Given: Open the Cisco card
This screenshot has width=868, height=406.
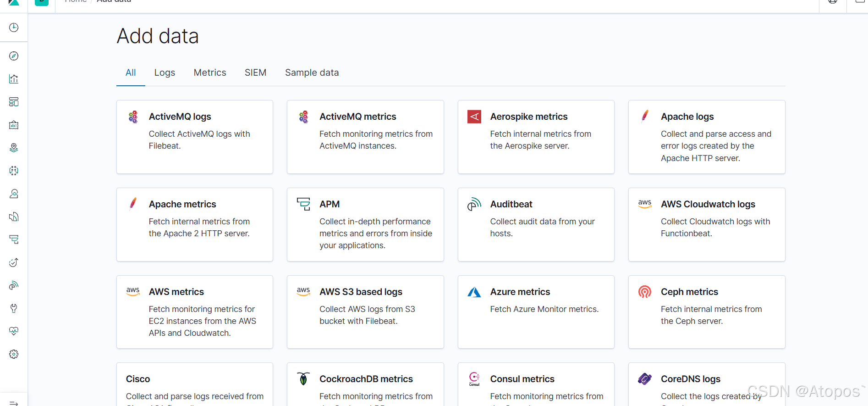Looking at the screenshot, I should pyautogui.click(x=195, y=384).
